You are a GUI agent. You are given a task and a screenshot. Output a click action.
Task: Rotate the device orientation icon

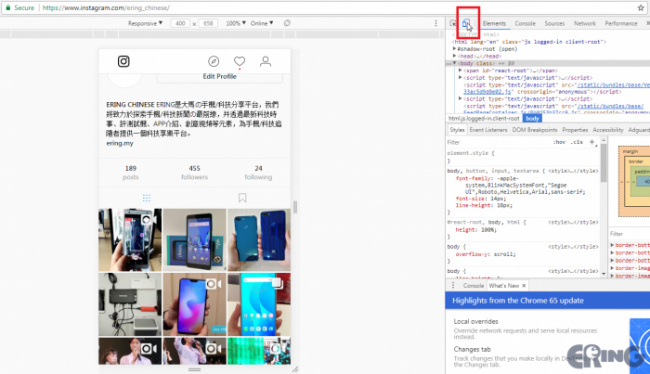tap(287, 23)
